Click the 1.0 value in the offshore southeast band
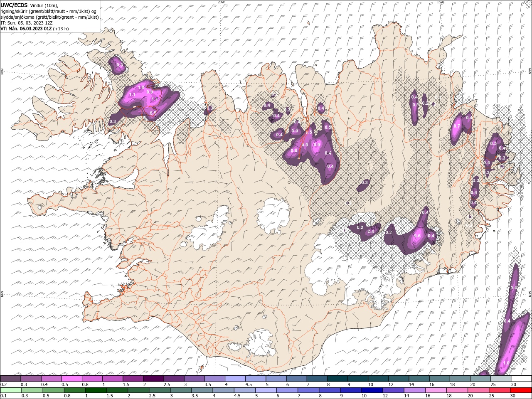Image resolution: width=532 pixels, height=399 pixels. tap(506, 363)
